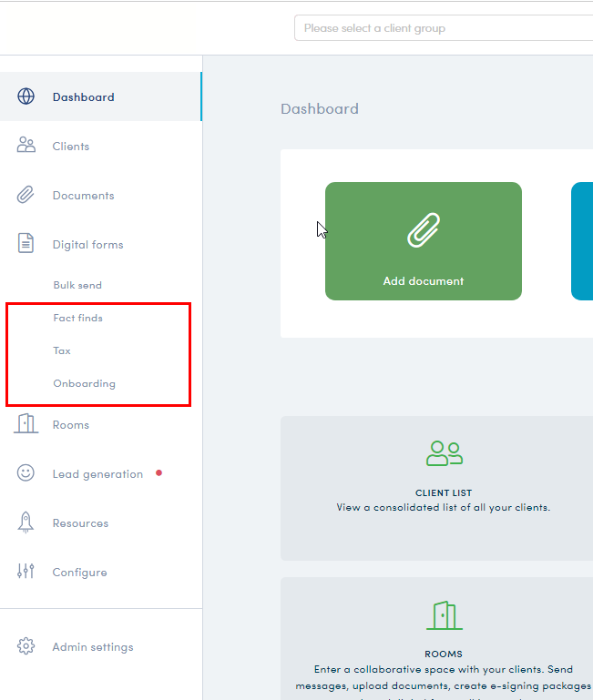
Task: Click the Clients people icon in sidebar
Action: 26,145
